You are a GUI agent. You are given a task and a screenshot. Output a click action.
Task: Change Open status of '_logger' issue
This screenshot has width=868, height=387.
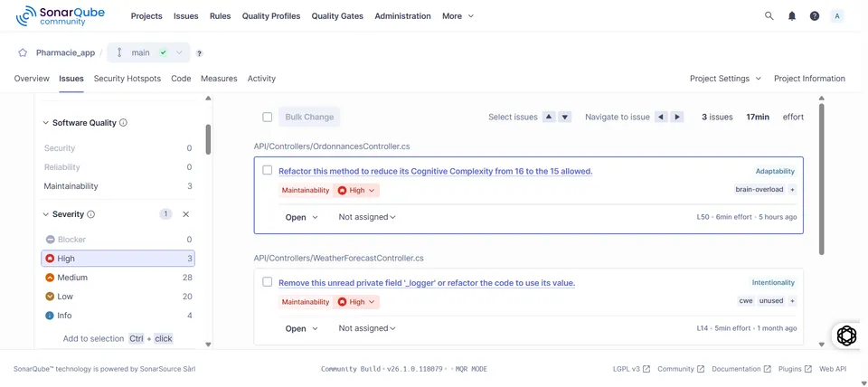(x=302, y=329)
